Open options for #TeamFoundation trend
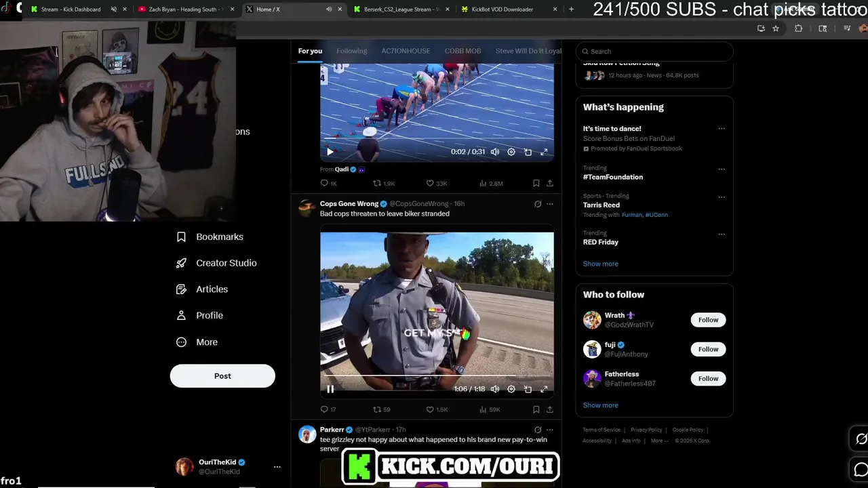 pos(722,169)
